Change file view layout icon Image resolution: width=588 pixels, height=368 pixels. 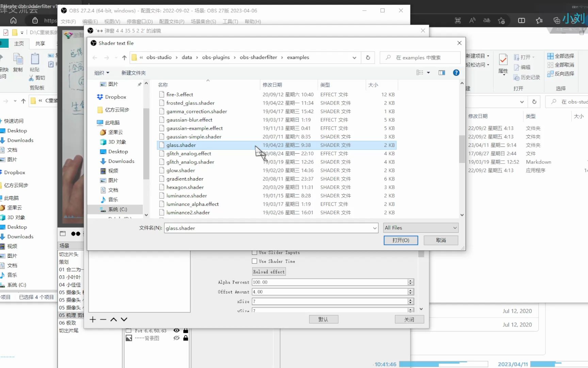point(420,73)
